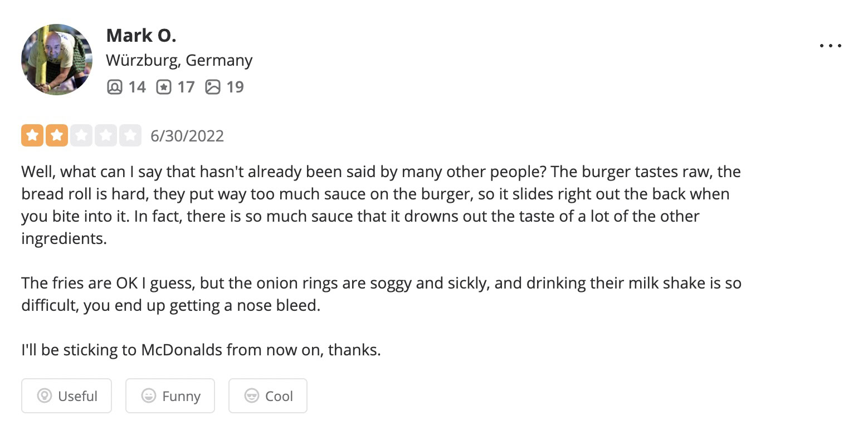Mark the review as Useful
The image size is (868, 430).
(x=67, y=396)
